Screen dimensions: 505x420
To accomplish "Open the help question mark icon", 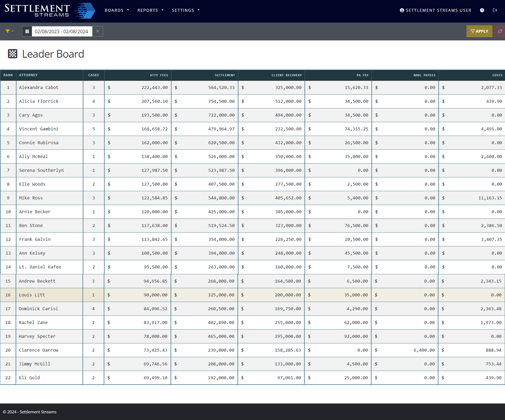I will pos(482,10).
